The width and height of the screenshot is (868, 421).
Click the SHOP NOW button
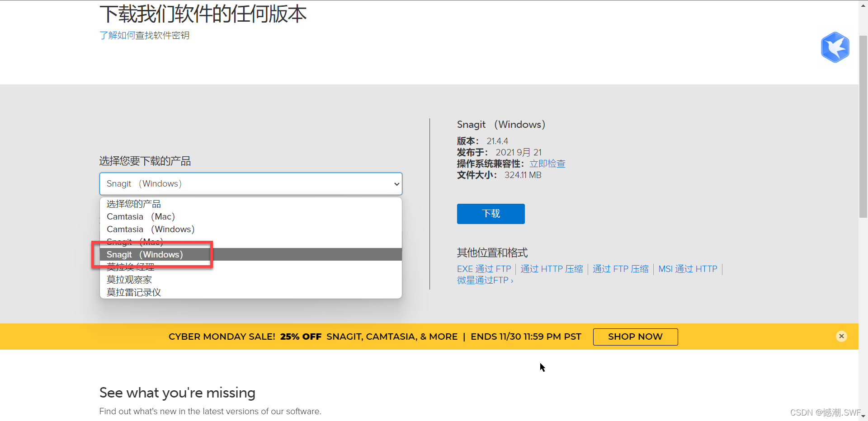coord(635,337)
